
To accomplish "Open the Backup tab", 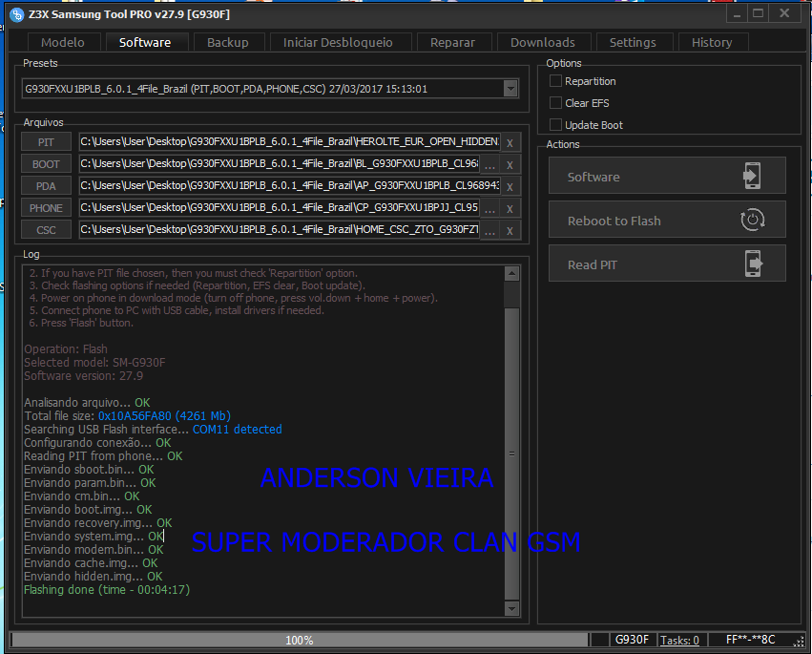I will (x=228, y=43).
